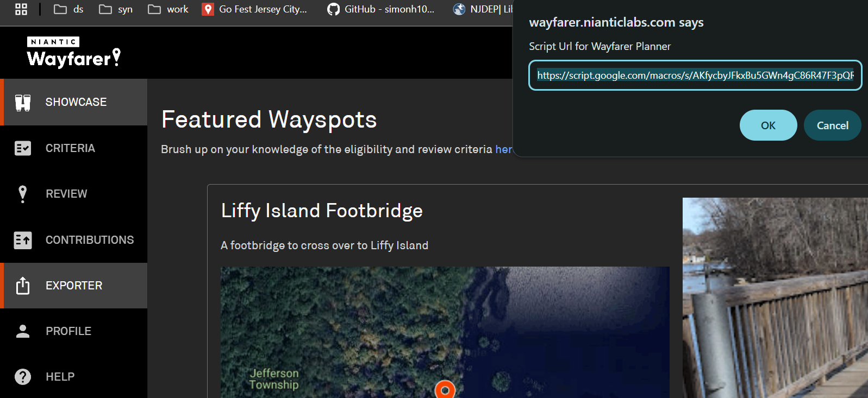This screenshot has width=868, height=398.
Task: Open Go Fest Jersey City bookmark
Action: pos(254,9)
